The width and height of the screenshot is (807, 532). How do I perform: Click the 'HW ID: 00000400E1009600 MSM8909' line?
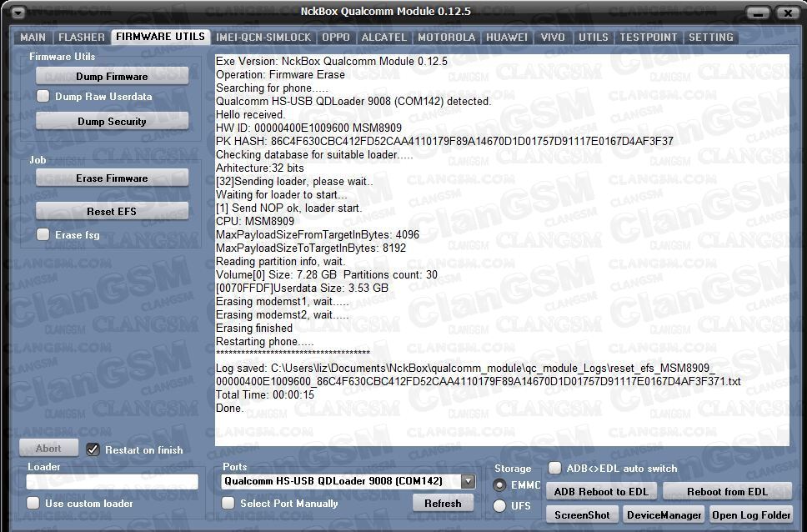[x=308, y=128]
